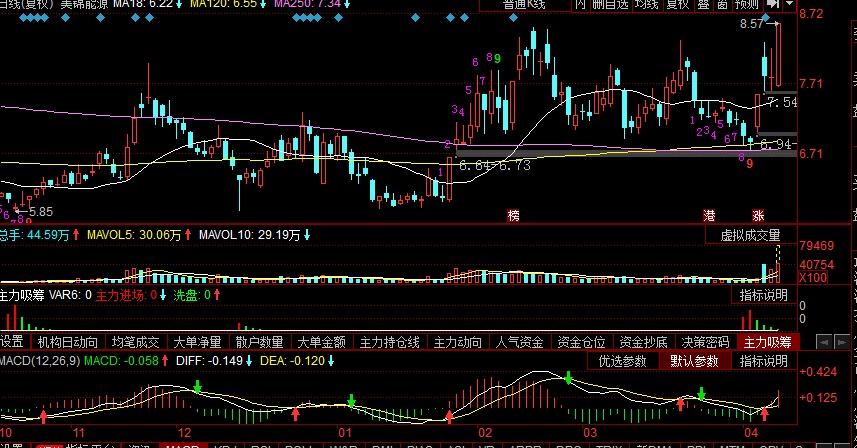Click the first red buy arrow on MACD
This screenshot has width=857, height=448.
43,414
